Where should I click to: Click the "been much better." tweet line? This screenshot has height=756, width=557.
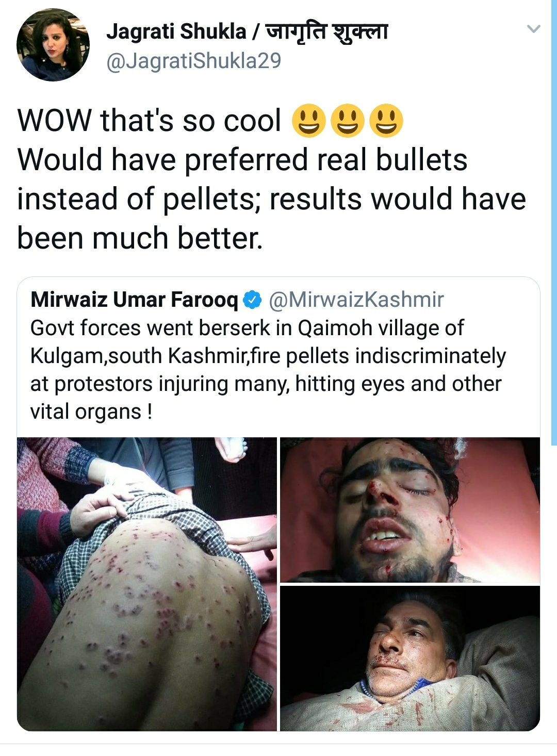(x=140, y=238)
